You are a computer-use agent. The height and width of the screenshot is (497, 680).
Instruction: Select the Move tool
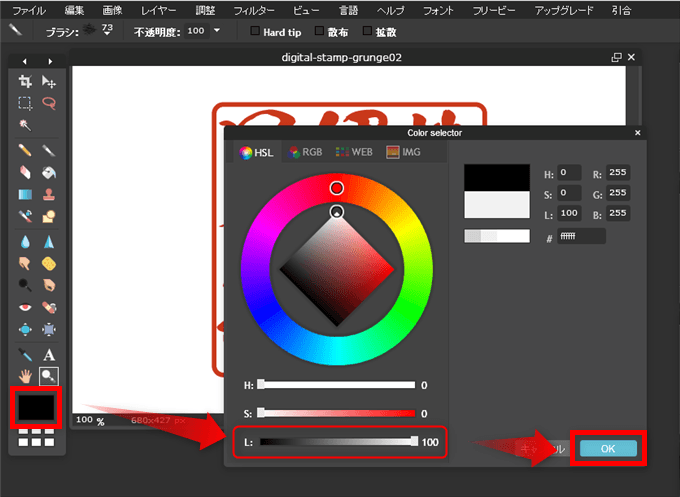[49, 81]
